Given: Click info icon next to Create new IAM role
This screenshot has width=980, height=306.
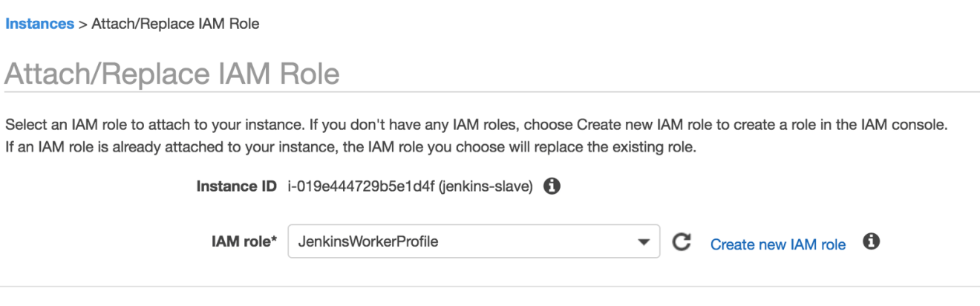Looking at the screenshot, I should (x=872, y=242).
